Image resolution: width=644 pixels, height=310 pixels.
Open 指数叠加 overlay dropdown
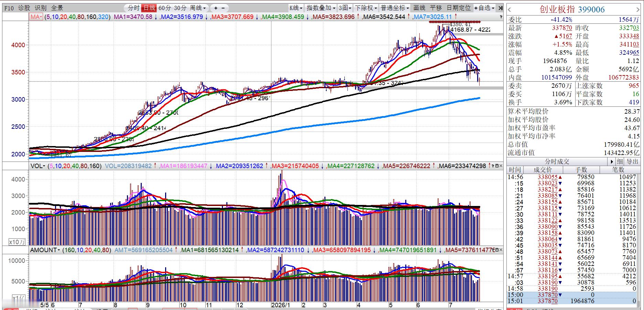pyautogui.click(x=321, y=8)
